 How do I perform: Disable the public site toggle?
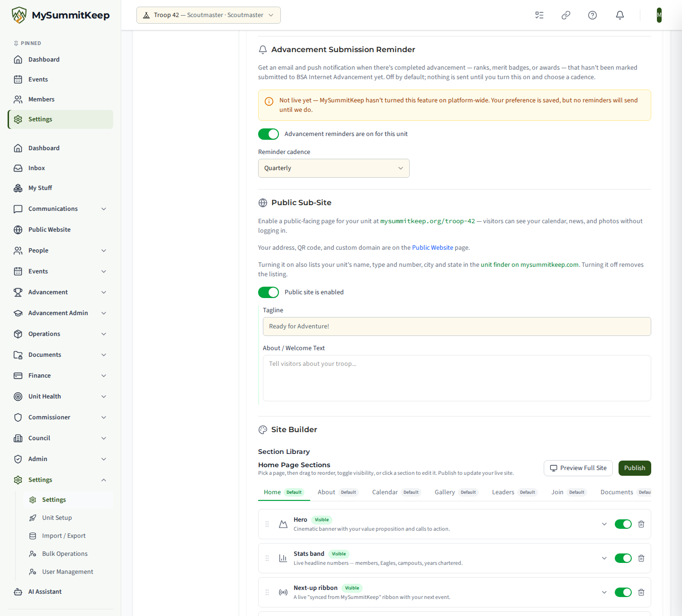pos(269,292)
